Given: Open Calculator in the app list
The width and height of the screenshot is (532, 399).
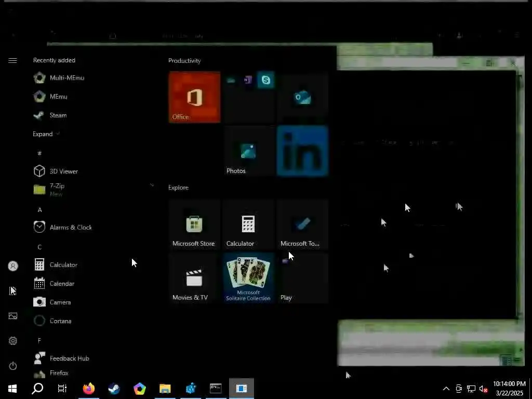Looking at the screenshot, I should click(x=94, y=265).
